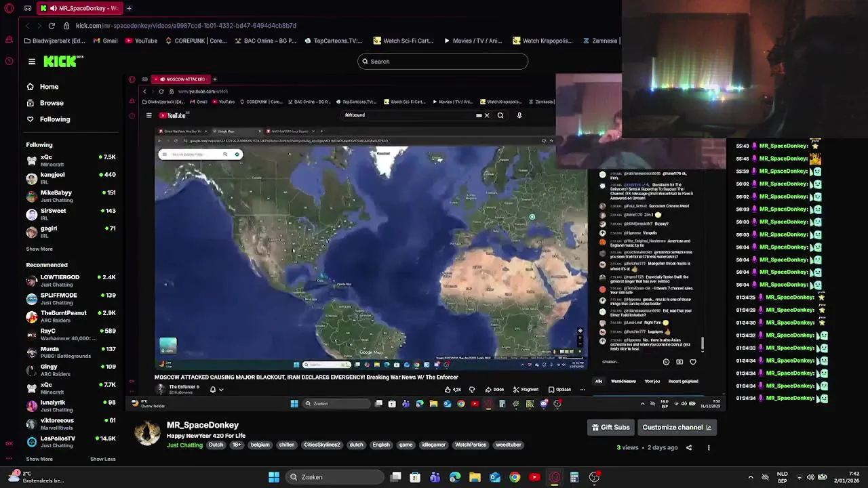The width and height of the screenshot is (868, 488).
Task: Open recommended channel LOWTIERGOD
Action: click(x=71, y=281)
